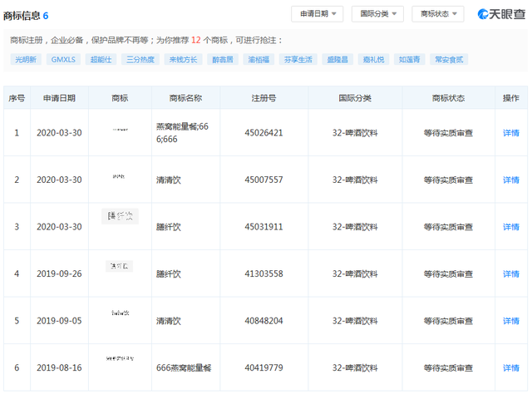Click the GMXLS trademark tag
Screen dimensions: 532x394
(x=67, y=59)
